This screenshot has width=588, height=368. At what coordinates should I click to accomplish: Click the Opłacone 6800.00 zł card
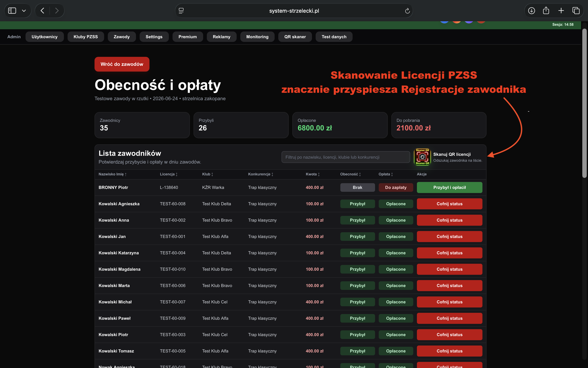(340, 125)
